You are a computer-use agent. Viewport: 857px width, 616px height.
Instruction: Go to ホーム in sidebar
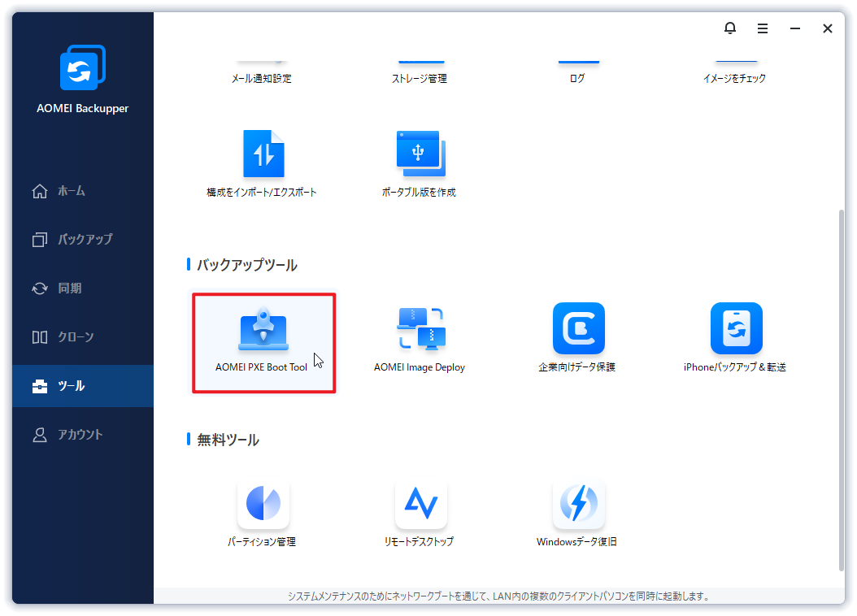tap(83, 191)
